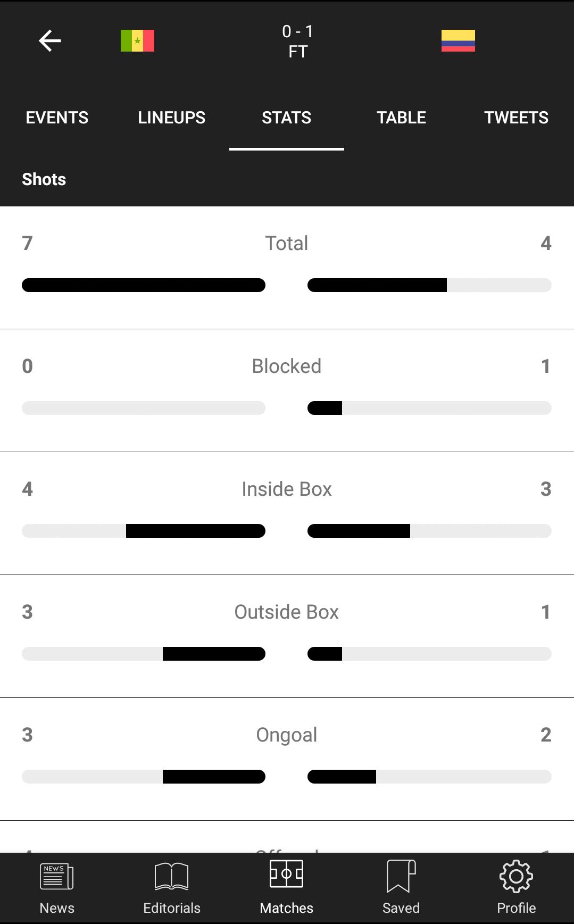574x924 pixels.
Task: Tap the back arrow icon
Action: point(50,41)
